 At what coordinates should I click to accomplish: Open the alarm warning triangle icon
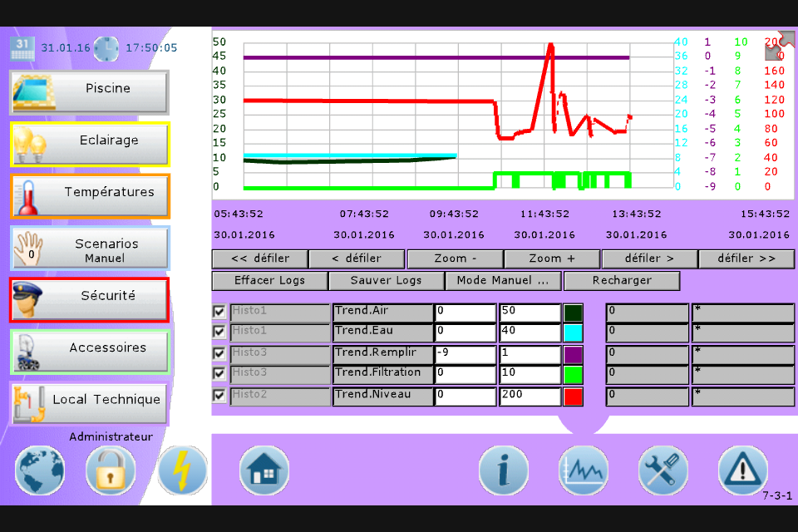tap(742, 470)
